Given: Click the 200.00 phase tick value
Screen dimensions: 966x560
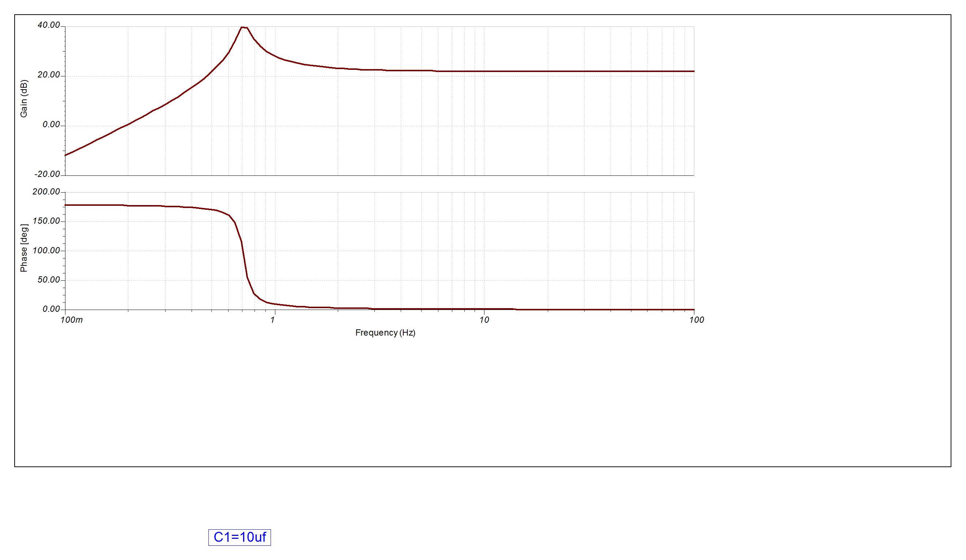Looking at the screenshot, I should [x=46, y=192].
